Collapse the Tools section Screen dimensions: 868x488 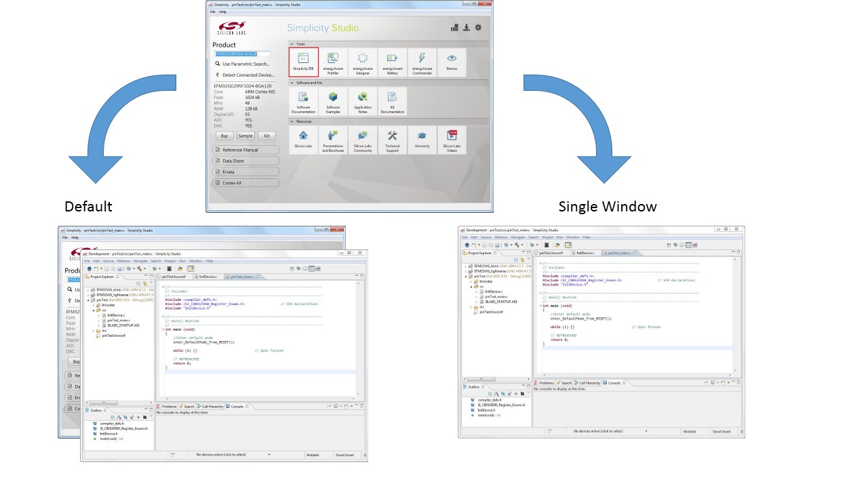292,44
